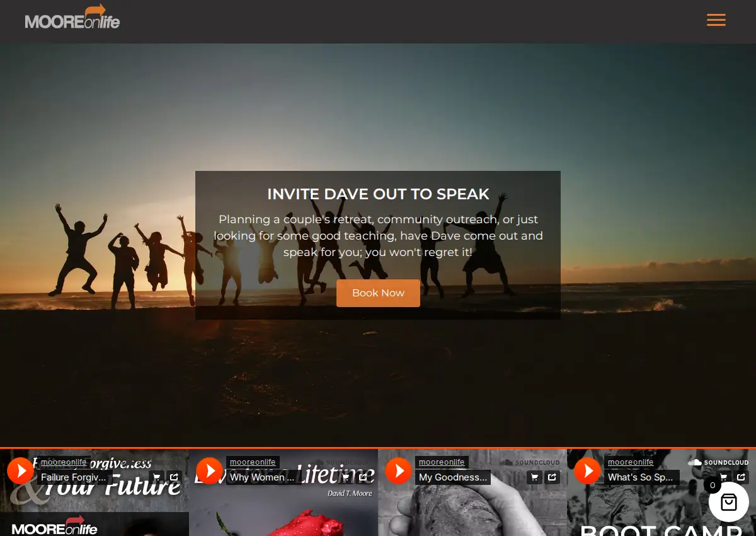
Task: Click SoundCloud logo on My Goodness player
Action: [529, 462]
